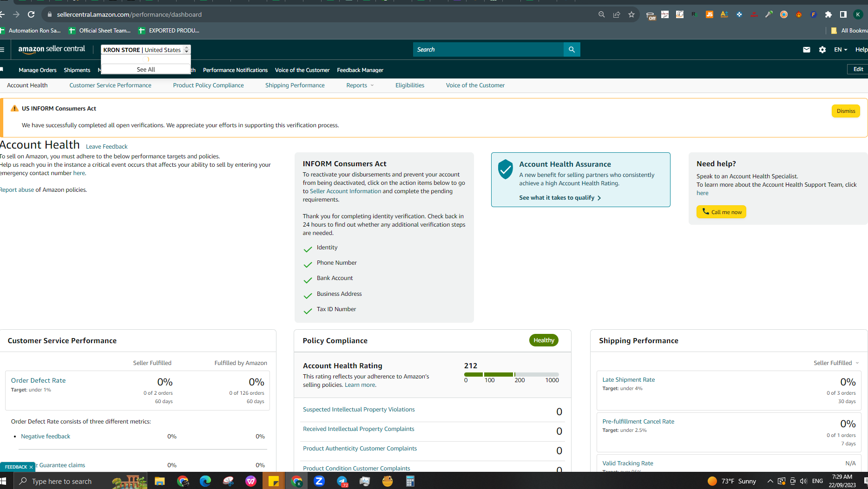Open the messages envelope icon

click(807, 50)
